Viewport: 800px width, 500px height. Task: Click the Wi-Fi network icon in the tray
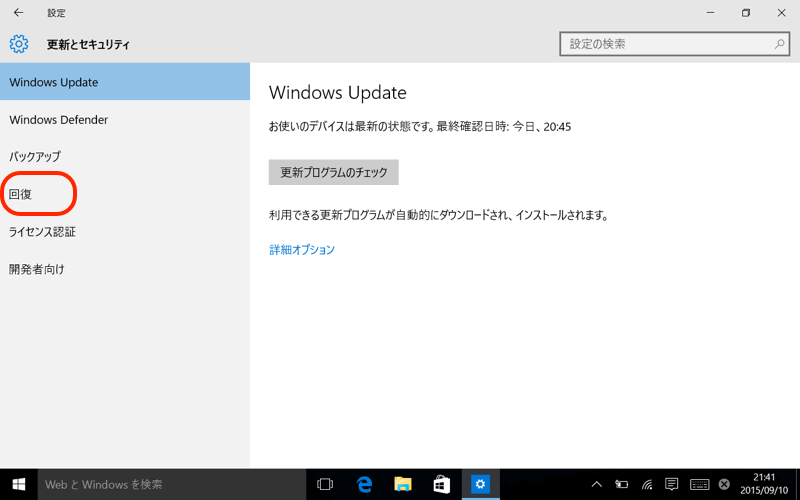tap(647, 484)
